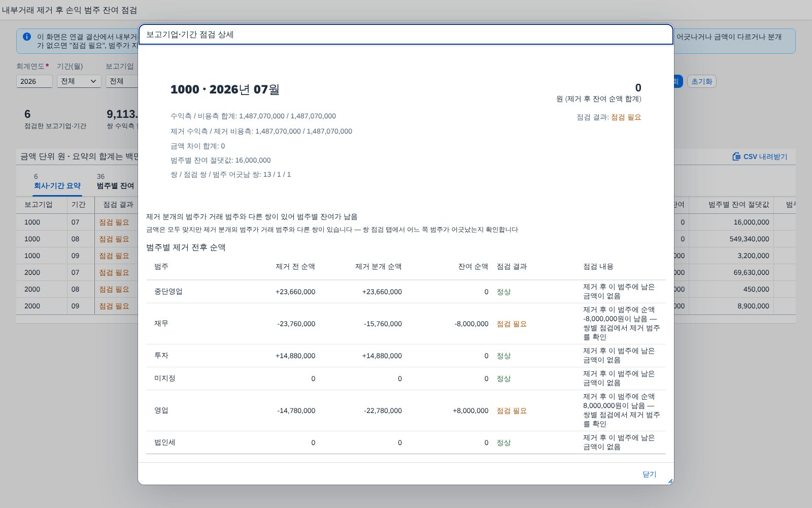Image resolution: width=812 pixels, height=508 pixels.
Task: Click the 16,000,000 value in background table
Action: (x=751, y=222)
